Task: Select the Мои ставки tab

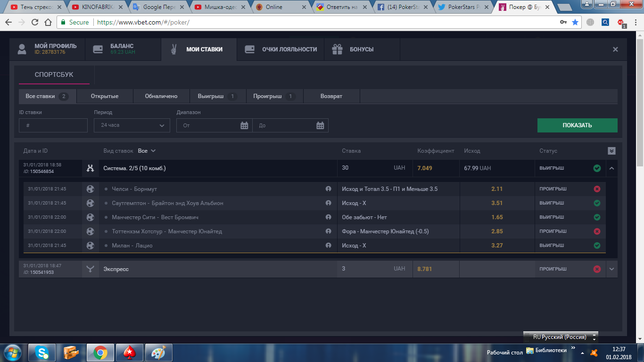Action: pos(198,49)
